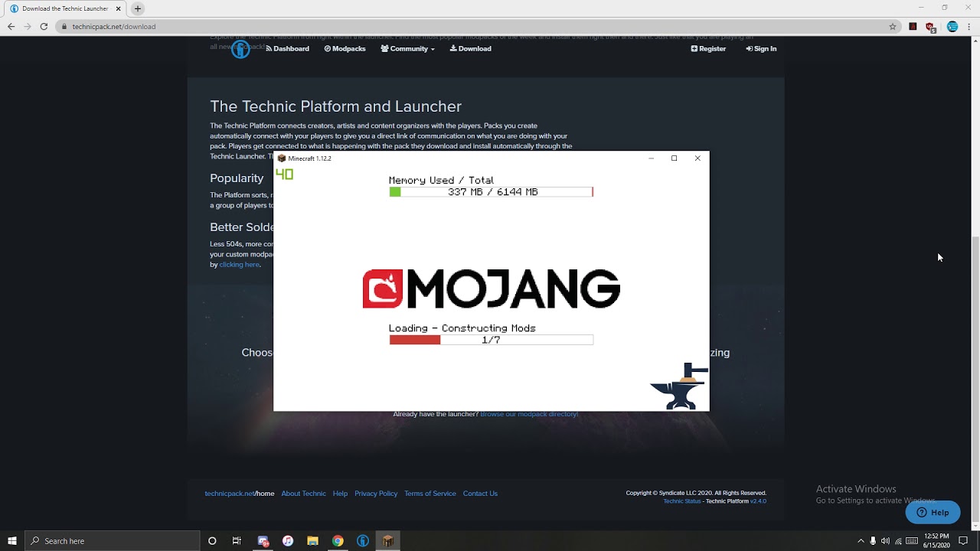Switch to Minecraft taskbar icon
The height and width of the screenshot is (551, 980).
pyautogui.click(x=387, y=541)
